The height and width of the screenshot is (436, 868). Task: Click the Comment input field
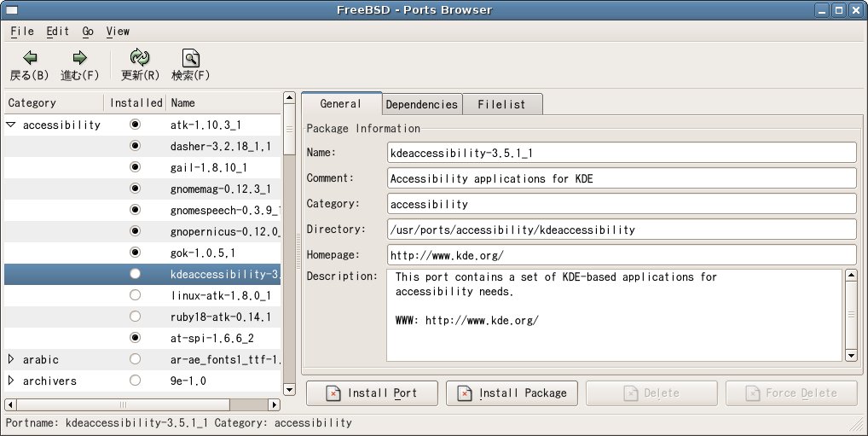(x=622, y=178)
